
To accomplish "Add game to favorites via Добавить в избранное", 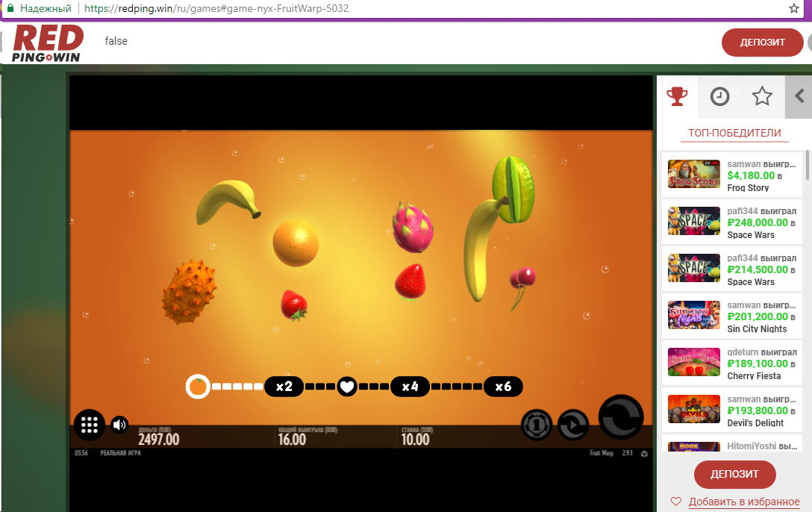I will click(743, 502).
